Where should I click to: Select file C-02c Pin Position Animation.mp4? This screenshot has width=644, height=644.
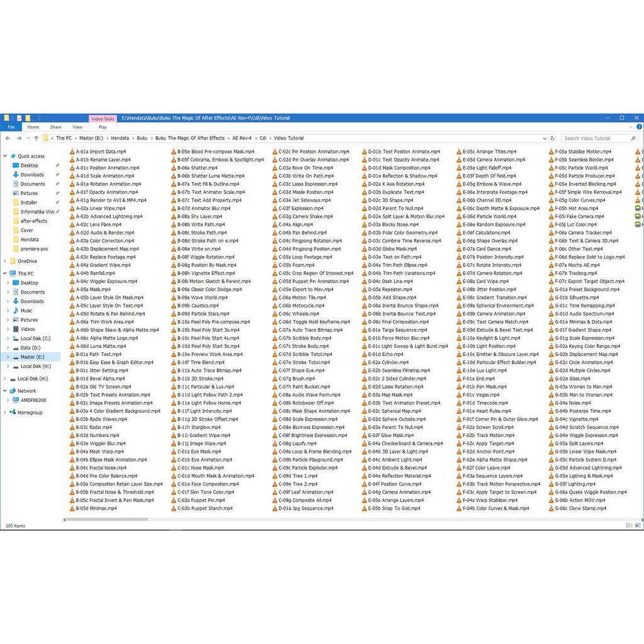click(313, 152)
